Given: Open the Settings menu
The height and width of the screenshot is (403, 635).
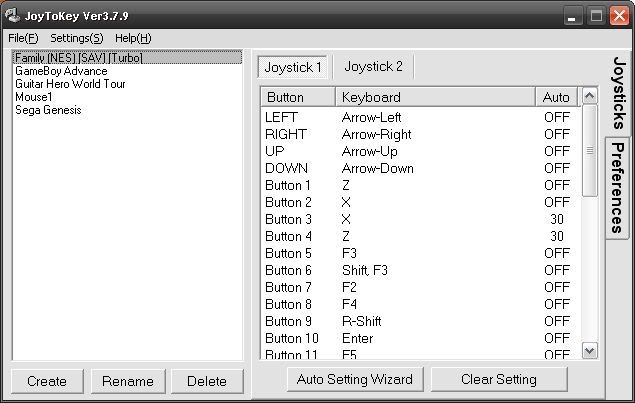Looking at the screenshot, I should pyautogui.click(x=77, y=38).
